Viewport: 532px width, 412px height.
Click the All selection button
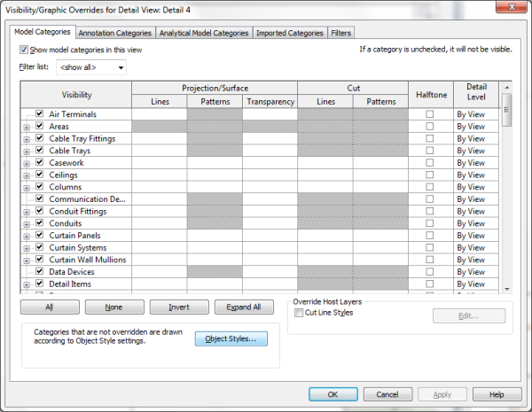pos(50,307)
